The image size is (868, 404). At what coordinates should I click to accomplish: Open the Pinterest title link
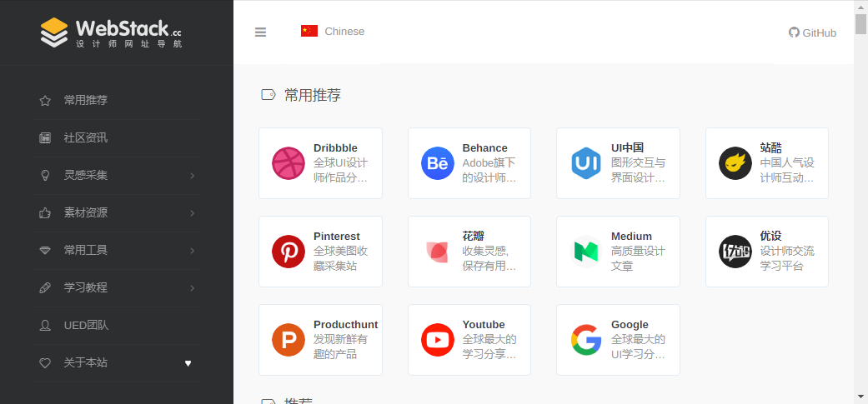tap(337, 237)
